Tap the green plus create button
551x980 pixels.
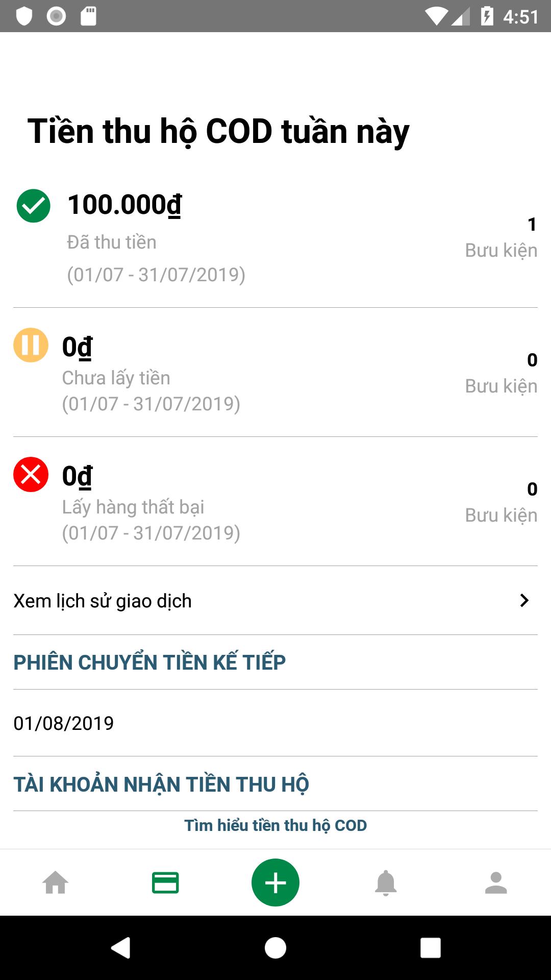(275, 883)
